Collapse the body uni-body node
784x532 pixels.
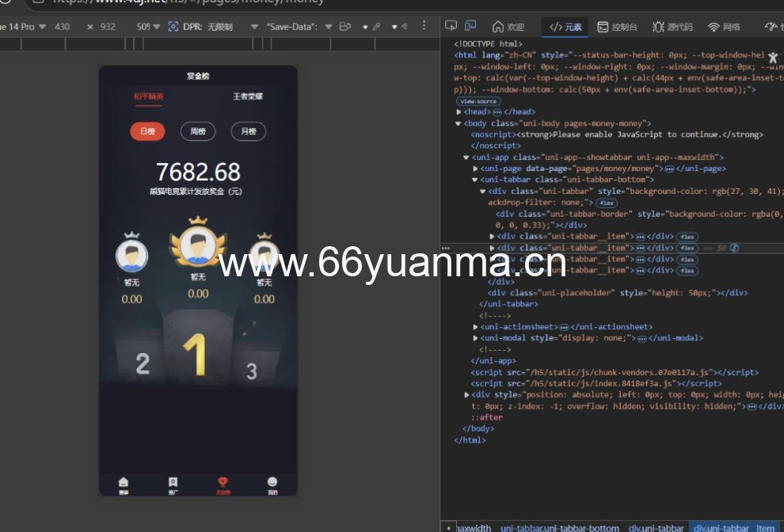point(458,123)
